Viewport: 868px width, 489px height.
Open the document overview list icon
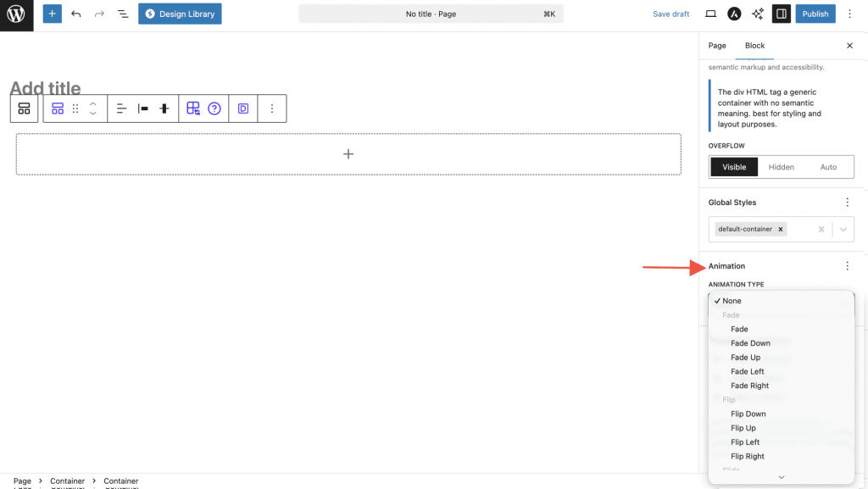(x=123, y=14)
